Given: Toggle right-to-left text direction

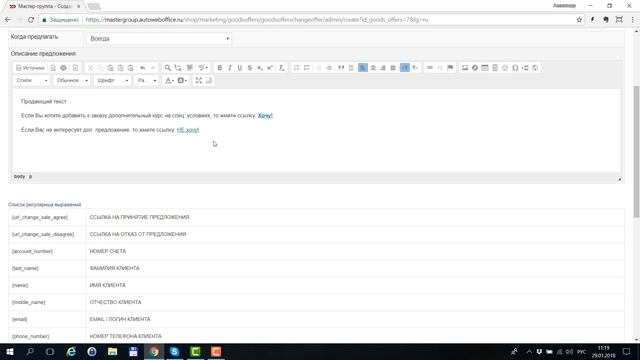Looking at the screenshot, I should [x=415, y=68].
